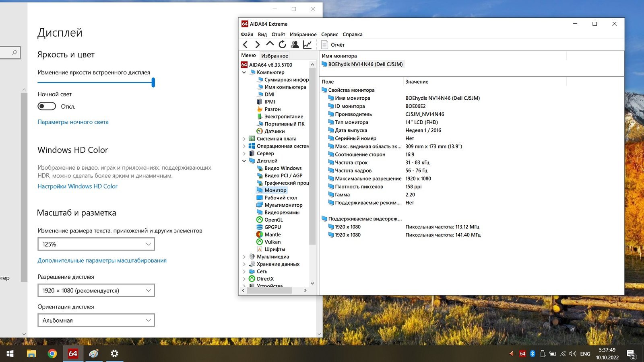Open the Файл menu
Screen dimensions: 644x362
pos(247,34)
